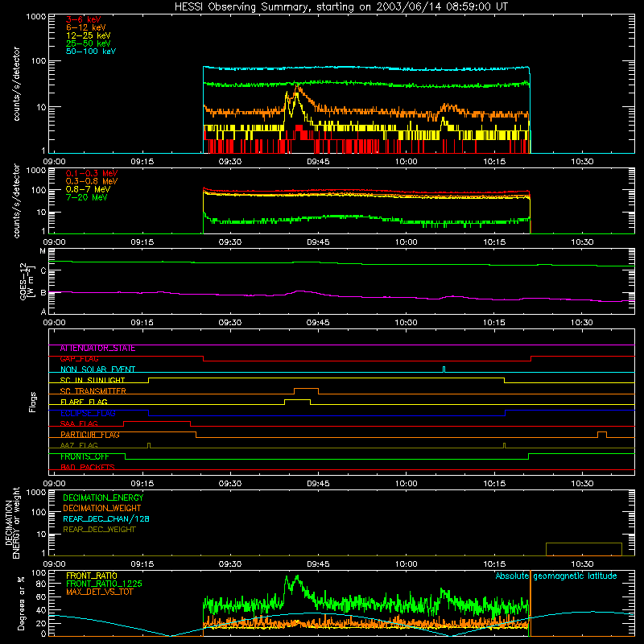Viewport: 644px width, 644px height.
Task: Click the FRONT_RATIO_1225 legend label
Action: (104, 584)
